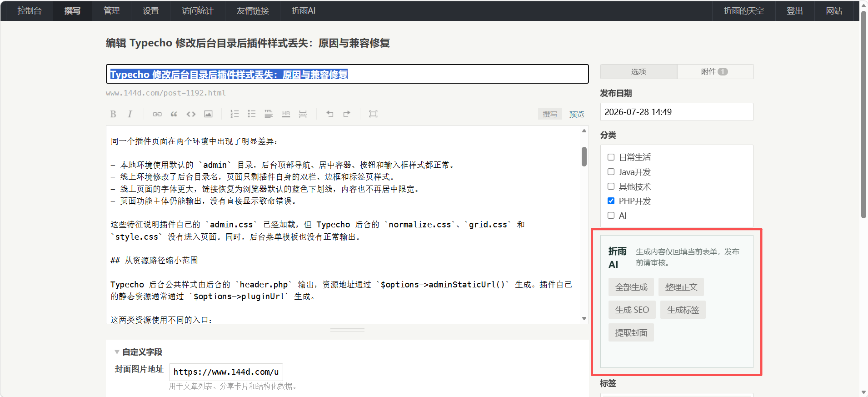The height and width of the screenshot is (397, 868).
Task: Click the page vertical scrollbar thumb
Action: click(x=864, y=114)
